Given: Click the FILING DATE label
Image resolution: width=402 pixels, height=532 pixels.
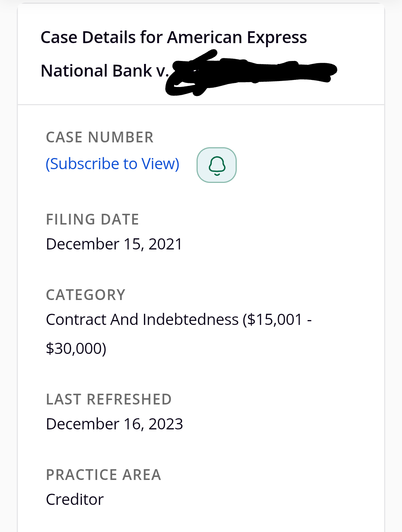Looking at the screenshot, I should [92, 219].
